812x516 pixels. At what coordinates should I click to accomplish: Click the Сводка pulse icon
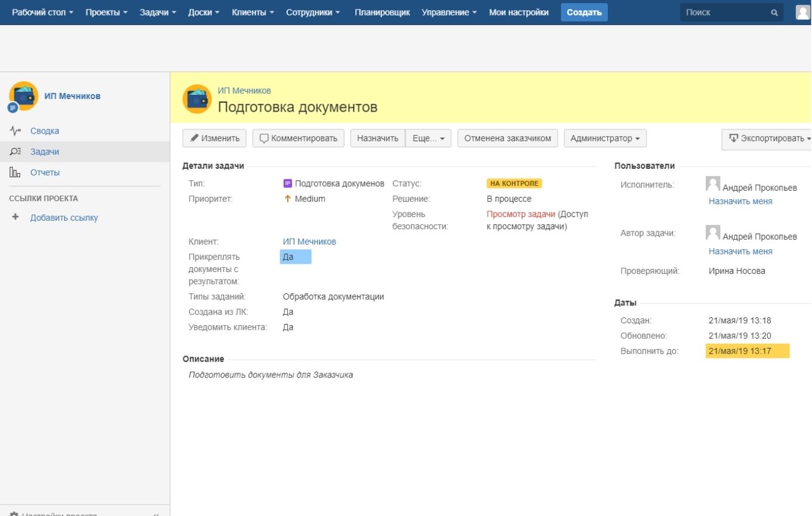coord(16,131)
